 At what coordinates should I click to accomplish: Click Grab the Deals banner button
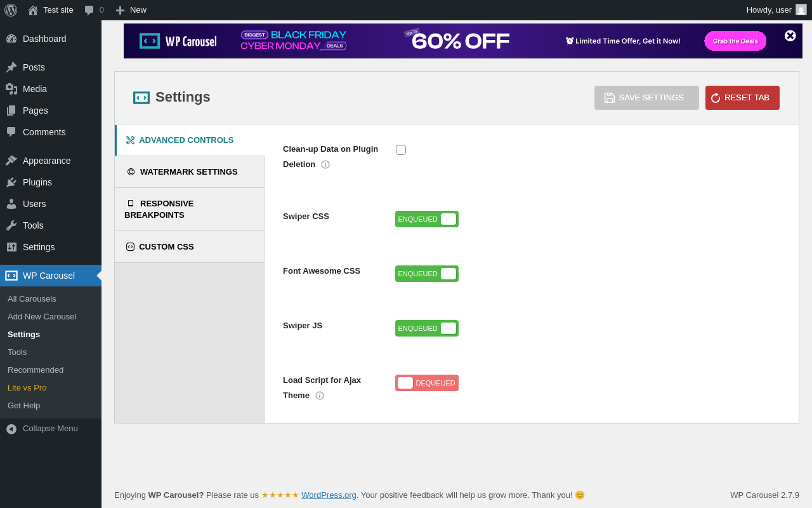click(735, 41)
